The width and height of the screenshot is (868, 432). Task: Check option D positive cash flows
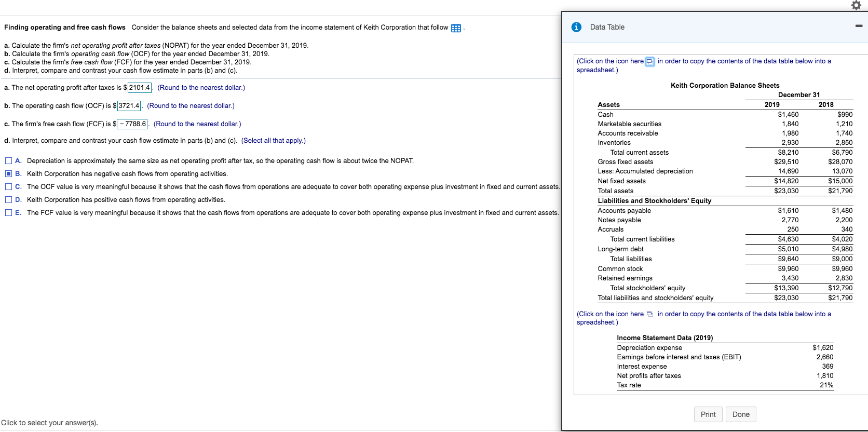click(x=8, y=200)
